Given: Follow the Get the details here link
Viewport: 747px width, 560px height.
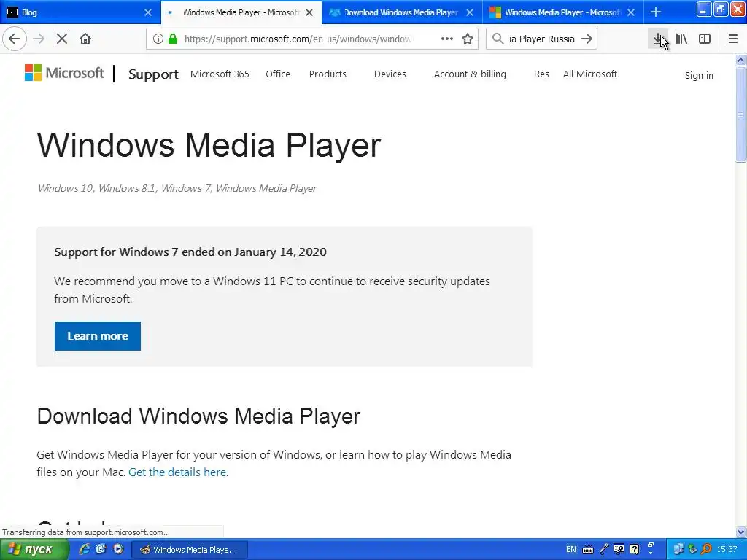Looking at the screenshot, I should point(178,472).
